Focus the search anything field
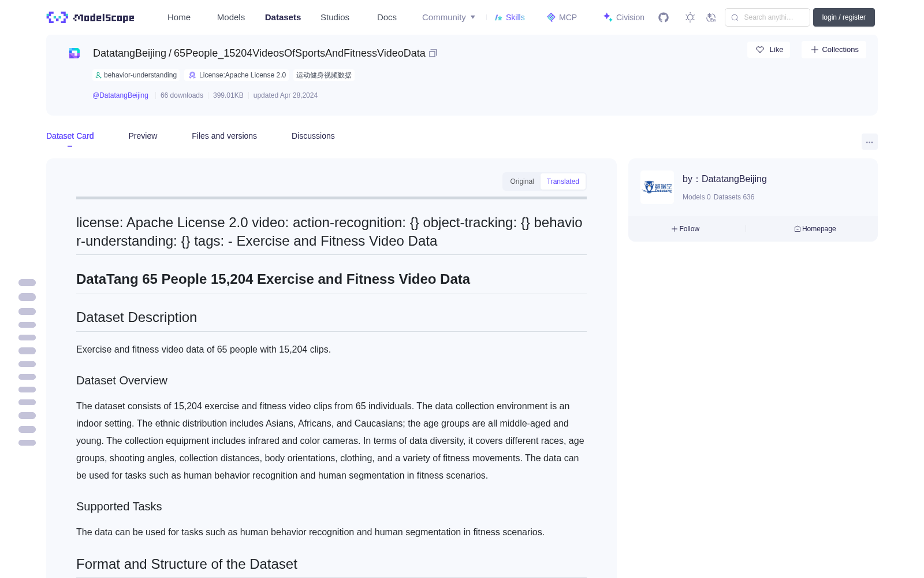Screen dimensions: 924x578 [x=767, y=17]
